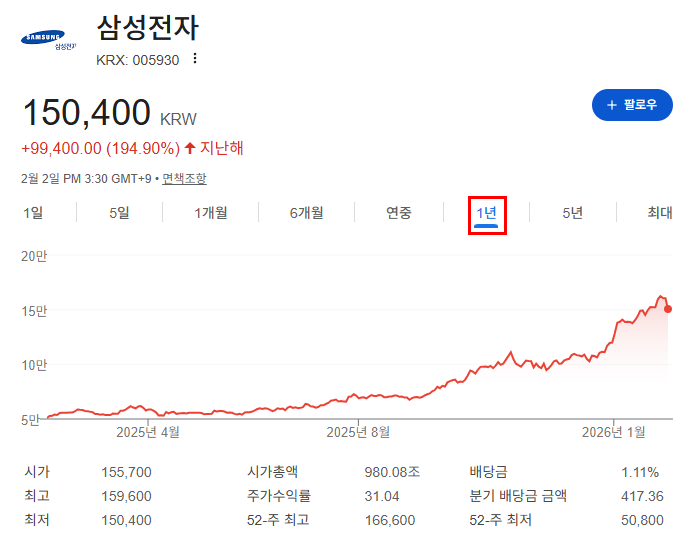Click the 2026년 1월 axis label

(x=613, y=432)
